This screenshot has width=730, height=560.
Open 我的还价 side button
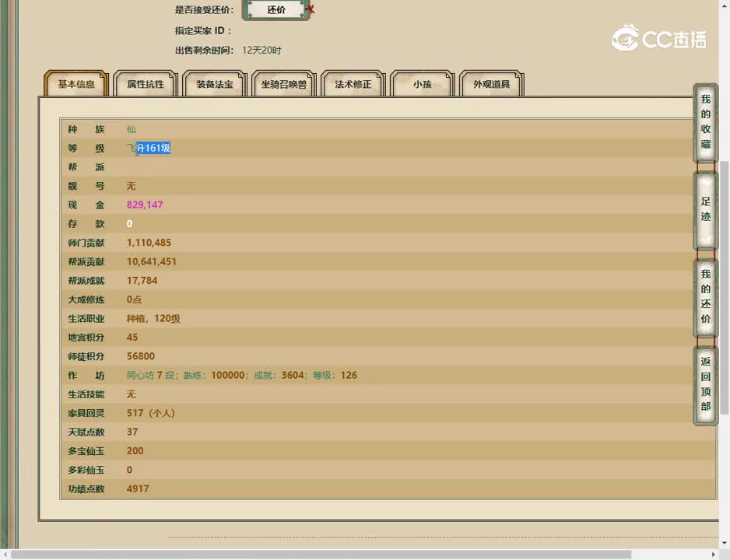[x=705, y=297]
